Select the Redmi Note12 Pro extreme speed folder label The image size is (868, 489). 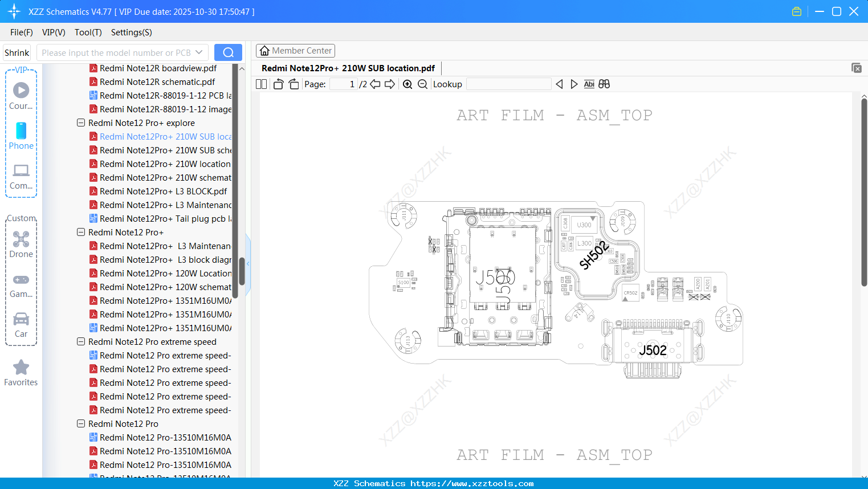point(152,341)
